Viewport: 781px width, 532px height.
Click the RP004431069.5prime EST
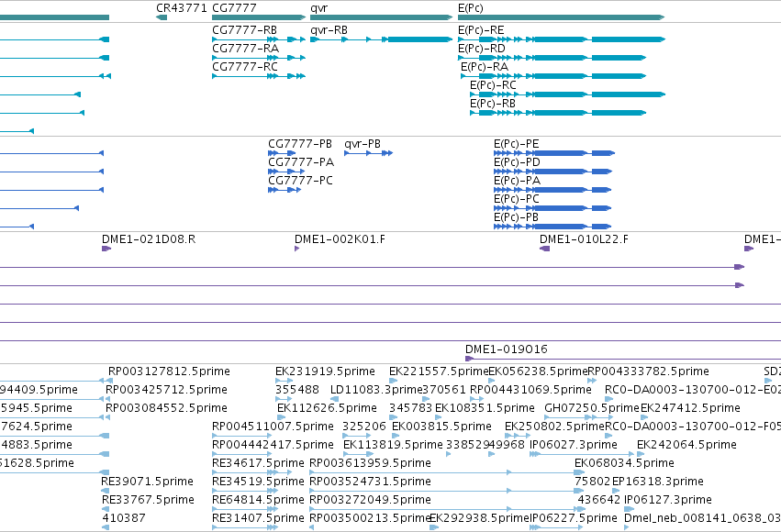click(x=531, y=390)
